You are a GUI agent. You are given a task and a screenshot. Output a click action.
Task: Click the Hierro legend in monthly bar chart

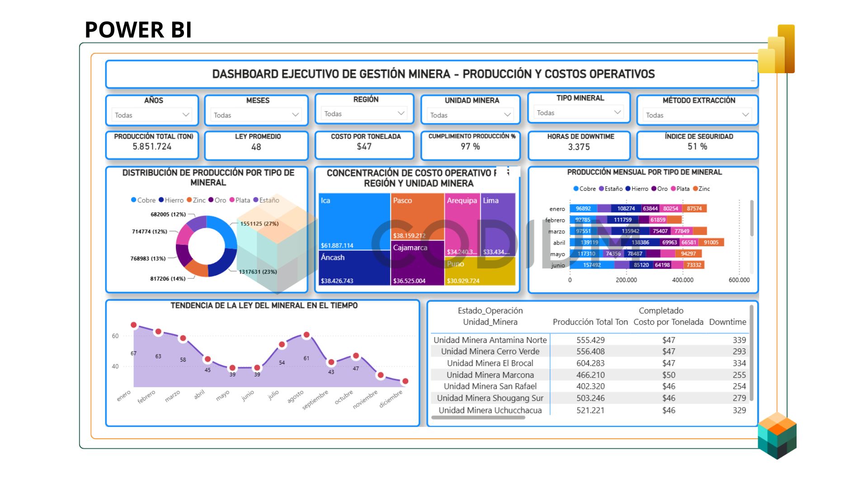click(637, 188)
